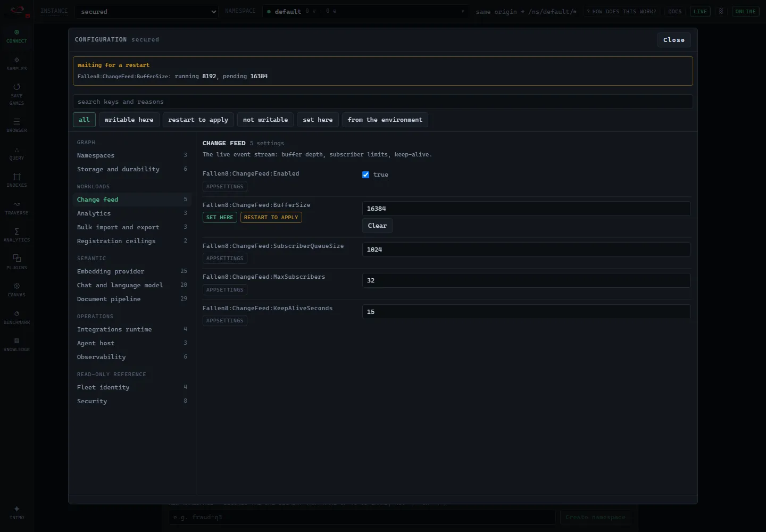Open the Connect sidebar icon

tap(16, 36)
